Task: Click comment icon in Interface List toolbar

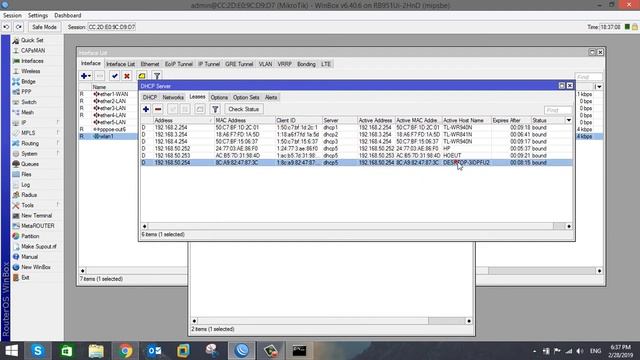Action: coord(142,76)
